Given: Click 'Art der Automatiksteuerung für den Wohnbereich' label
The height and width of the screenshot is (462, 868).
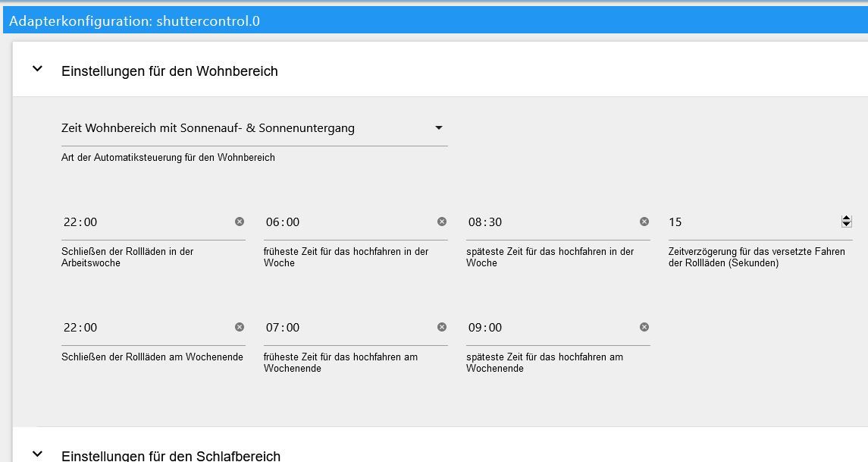Looking at the screenshot, I should coord(168,157).
